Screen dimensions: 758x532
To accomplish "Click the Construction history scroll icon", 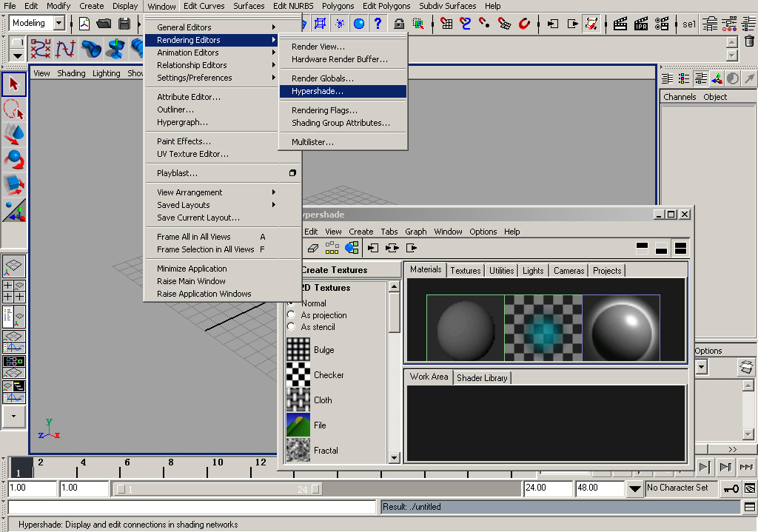I will coord(591,23).
